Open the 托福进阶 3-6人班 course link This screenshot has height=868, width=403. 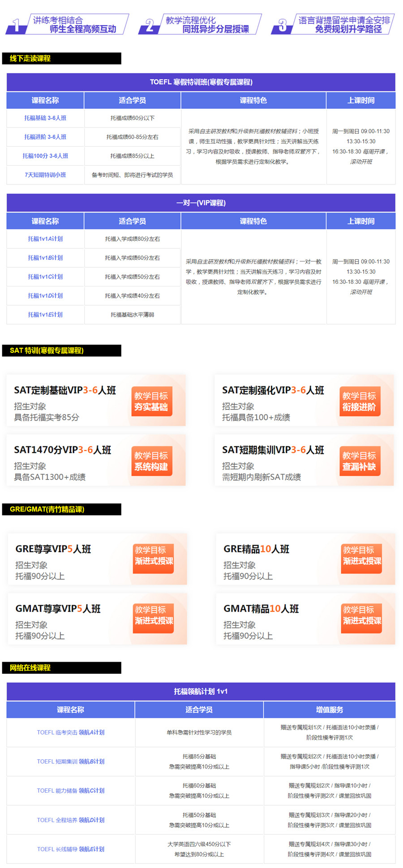click(45, 137)
